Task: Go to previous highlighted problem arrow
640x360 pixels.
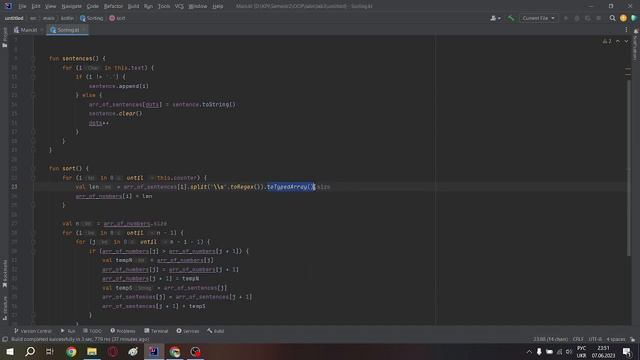Action: click(618, 41)
